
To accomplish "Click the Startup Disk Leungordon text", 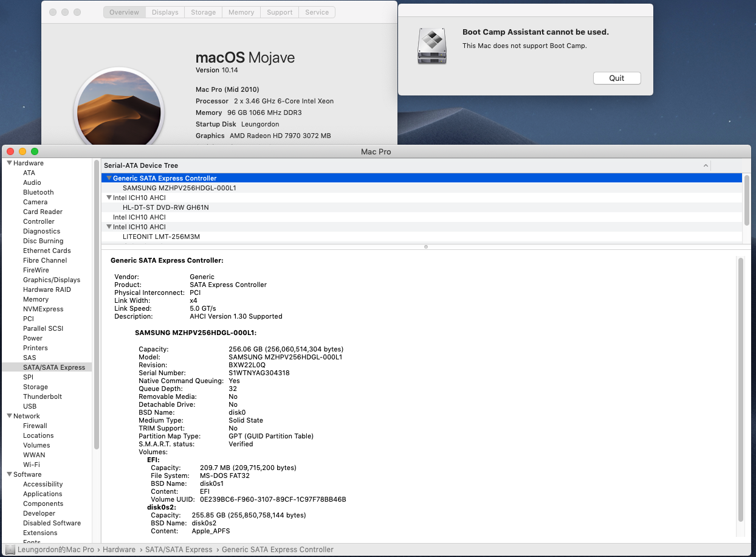I will tap(238, 124).
